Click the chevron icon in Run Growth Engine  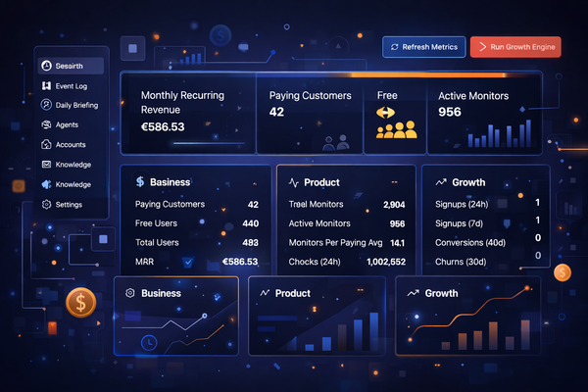[x=482, y=46]
